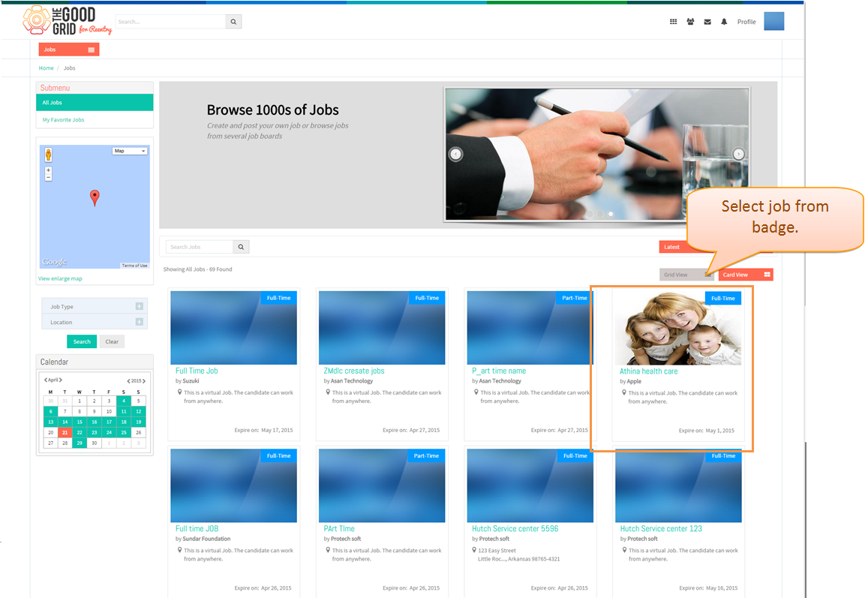Open the people groups icon

click(x=690, y=22)
